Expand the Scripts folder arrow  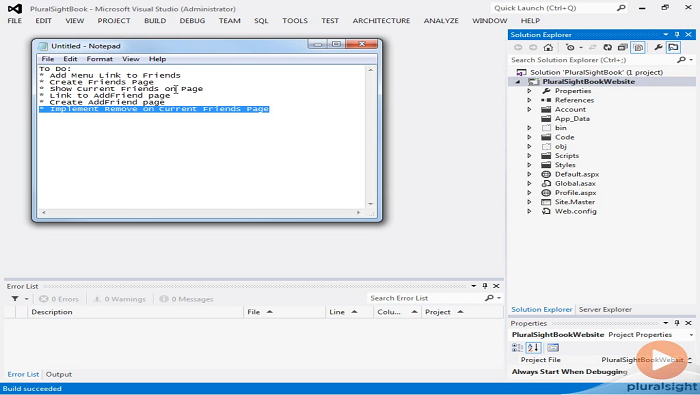(x=529, y=156)
